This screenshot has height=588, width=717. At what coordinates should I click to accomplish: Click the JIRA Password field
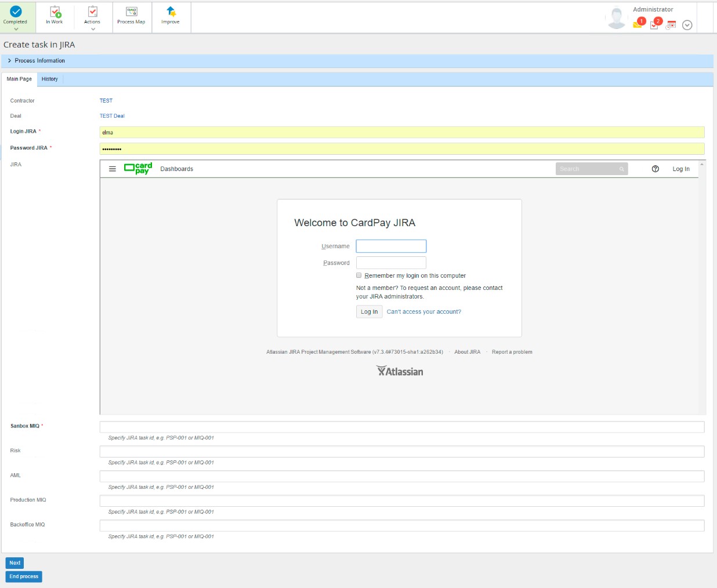tap(391, 263)
